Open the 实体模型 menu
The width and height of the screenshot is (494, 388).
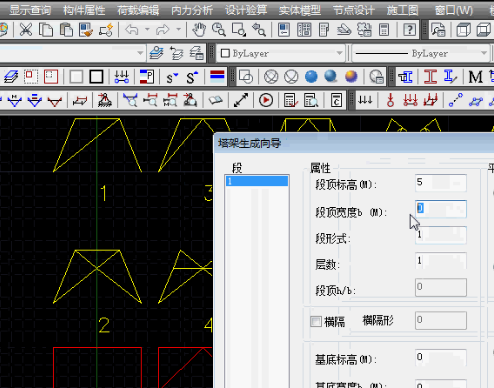pos(300,11)
